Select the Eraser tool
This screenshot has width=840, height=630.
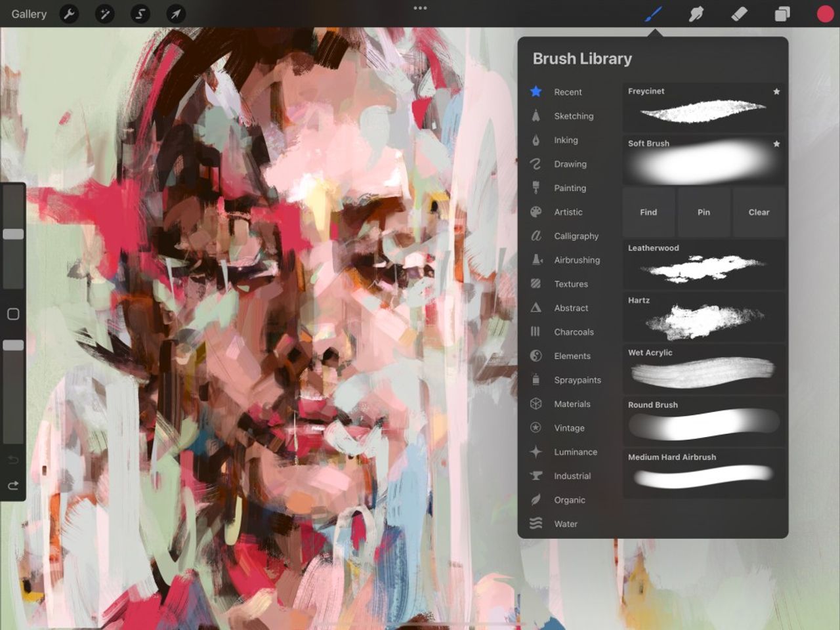[x=740, y=14]
